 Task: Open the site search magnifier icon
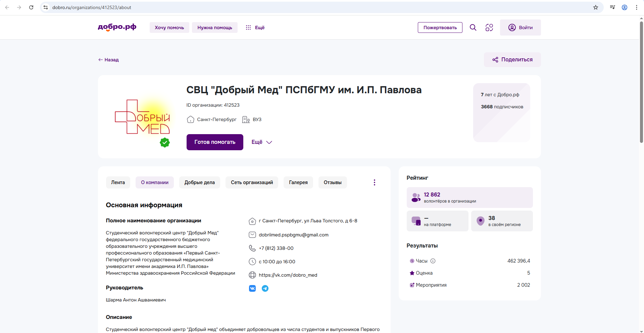(x=473, y=27)
